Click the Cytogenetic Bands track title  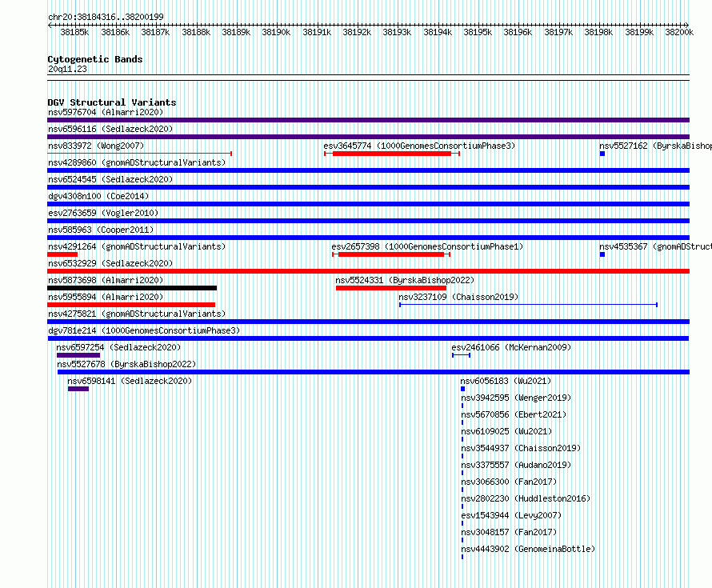[95, 59]
